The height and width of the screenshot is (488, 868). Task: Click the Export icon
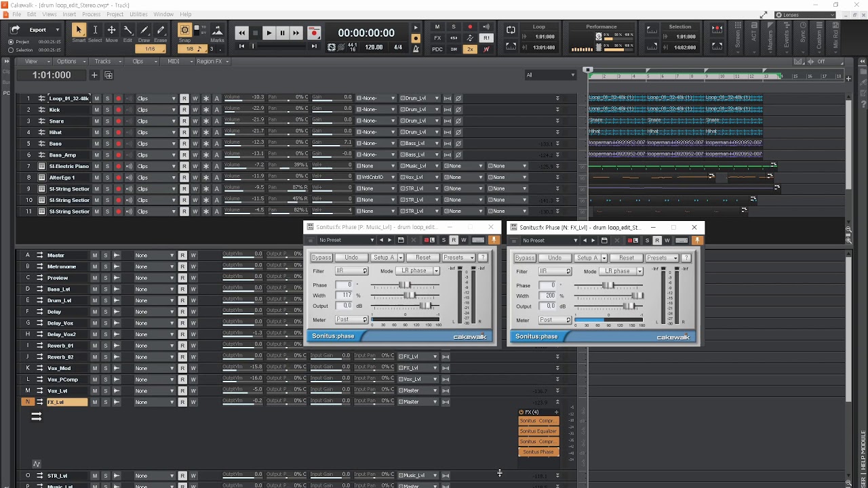(16, 30)
